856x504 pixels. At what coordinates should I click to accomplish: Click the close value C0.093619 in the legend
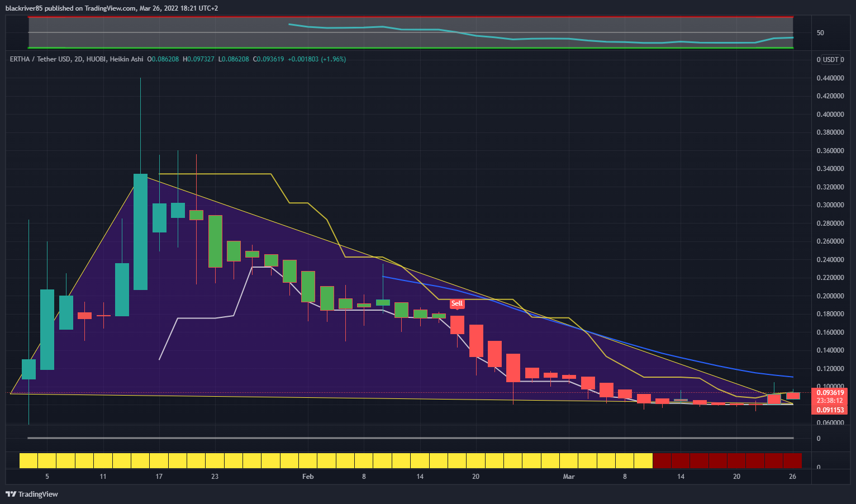269,59
